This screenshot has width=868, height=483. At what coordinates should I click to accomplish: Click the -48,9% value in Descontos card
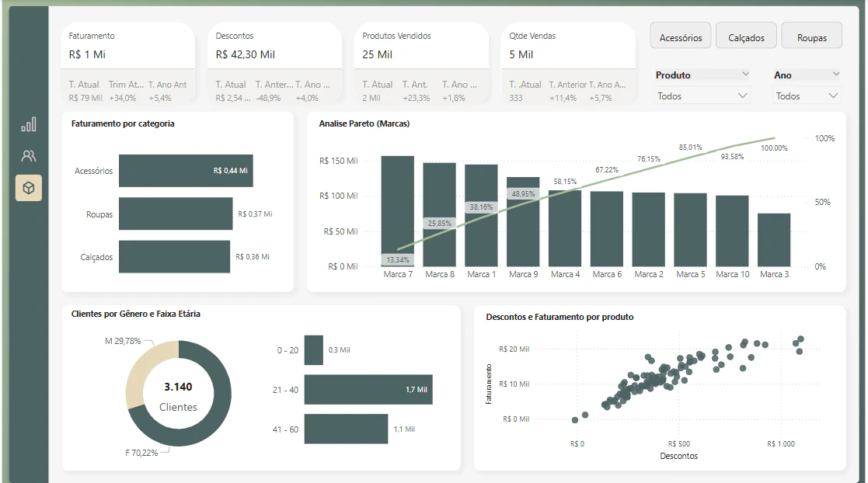pos(268,98)
